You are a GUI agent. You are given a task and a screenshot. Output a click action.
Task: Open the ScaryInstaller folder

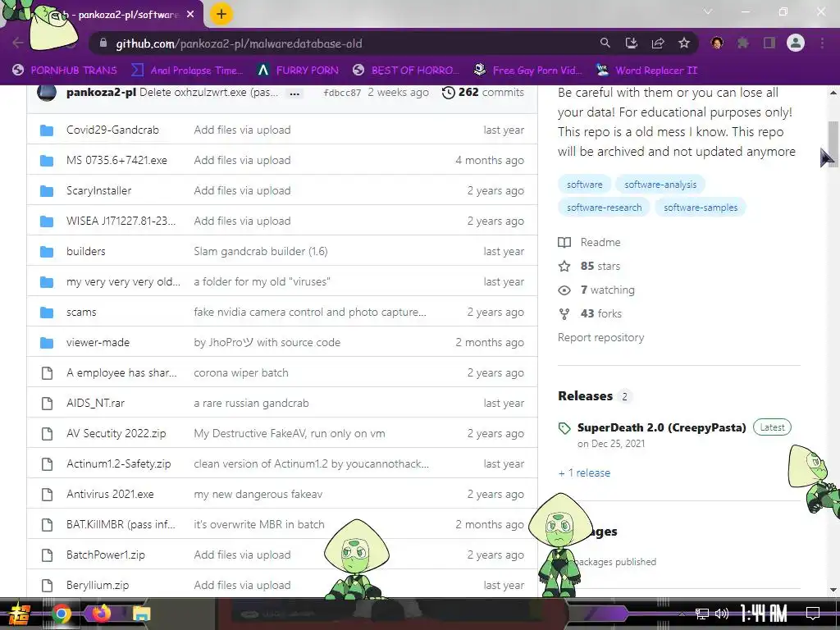coord(98,190)
